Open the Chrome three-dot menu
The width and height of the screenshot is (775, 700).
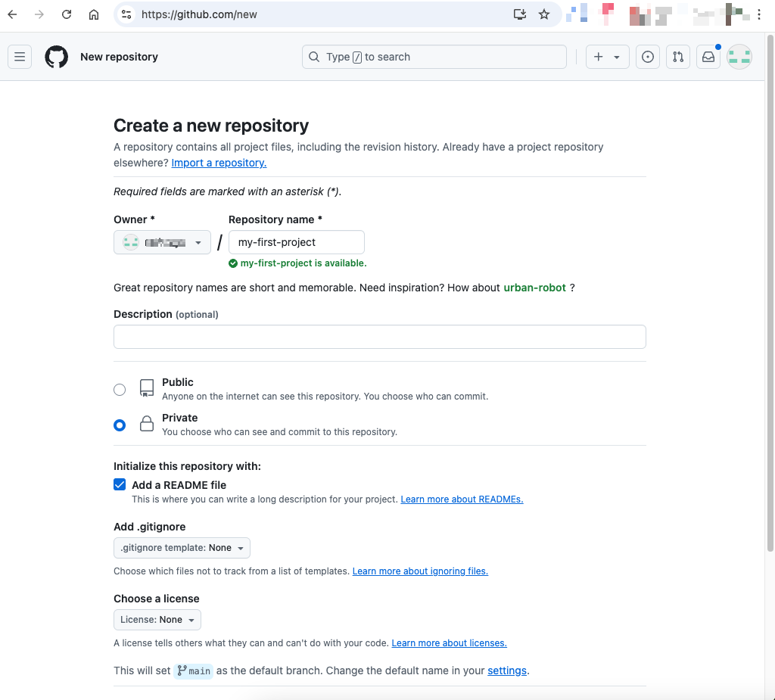click(759, 14)
